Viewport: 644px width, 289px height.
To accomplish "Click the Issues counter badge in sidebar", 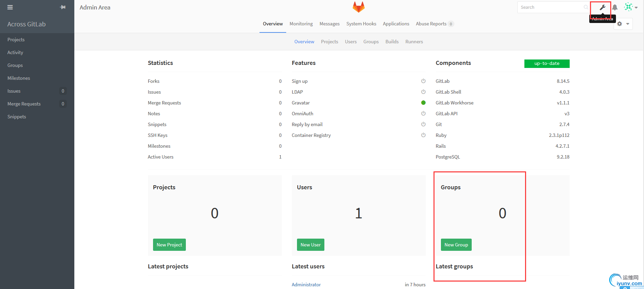I will click(x=63, y=91).
